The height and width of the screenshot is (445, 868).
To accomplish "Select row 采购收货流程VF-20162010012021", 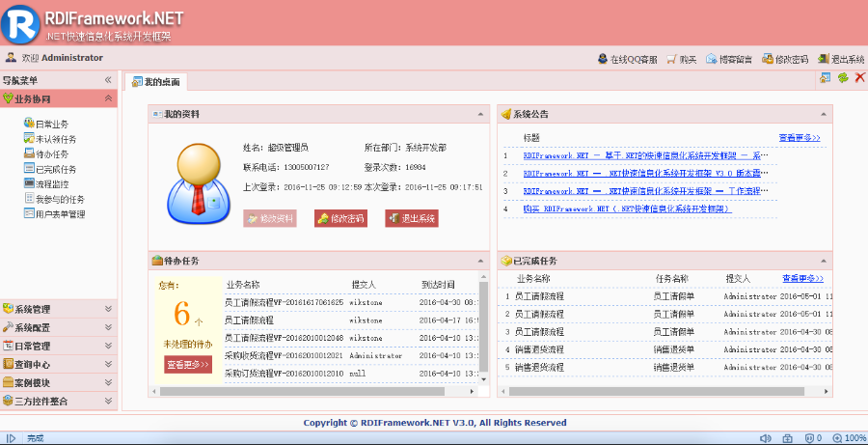I will [x=350, y=356].
